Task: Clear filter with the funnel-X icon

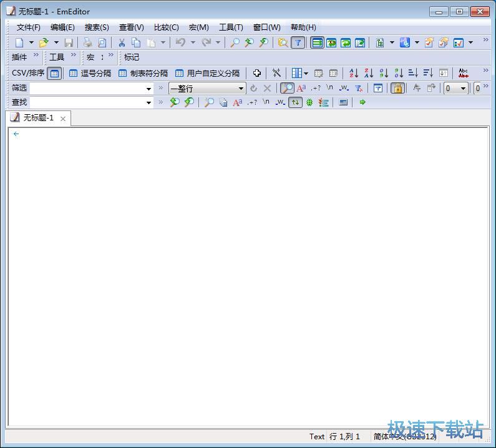Action: point(358,88)
